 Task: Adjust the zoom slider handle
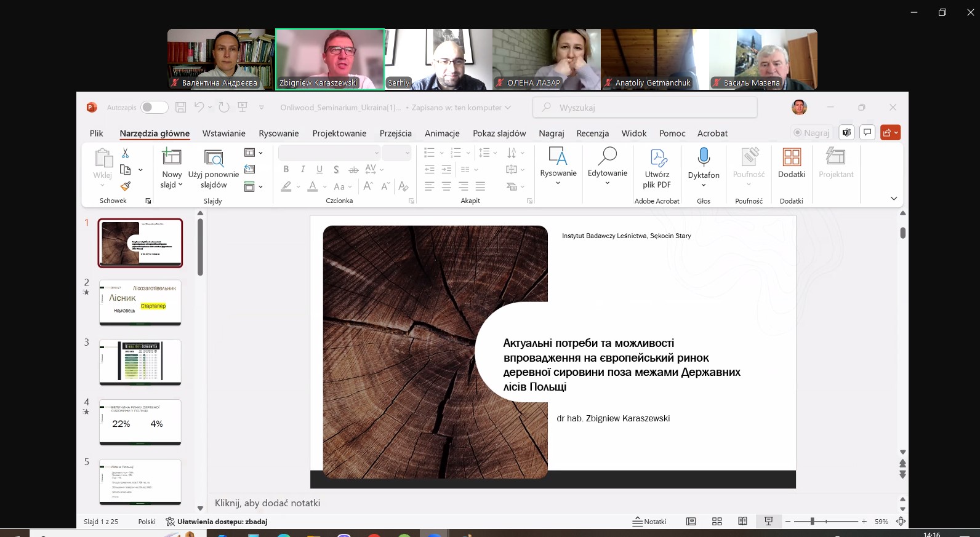812,521
